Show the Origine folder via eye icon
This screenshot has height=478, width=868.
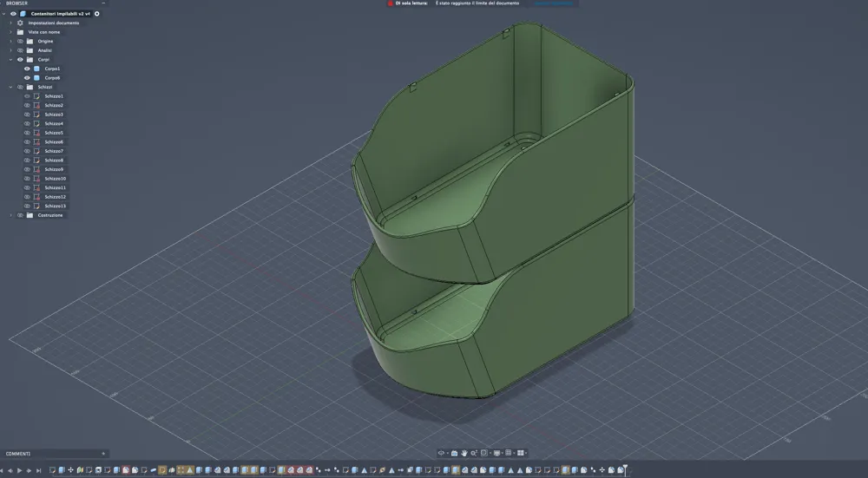pyautogui.click(x=21, y=41)
